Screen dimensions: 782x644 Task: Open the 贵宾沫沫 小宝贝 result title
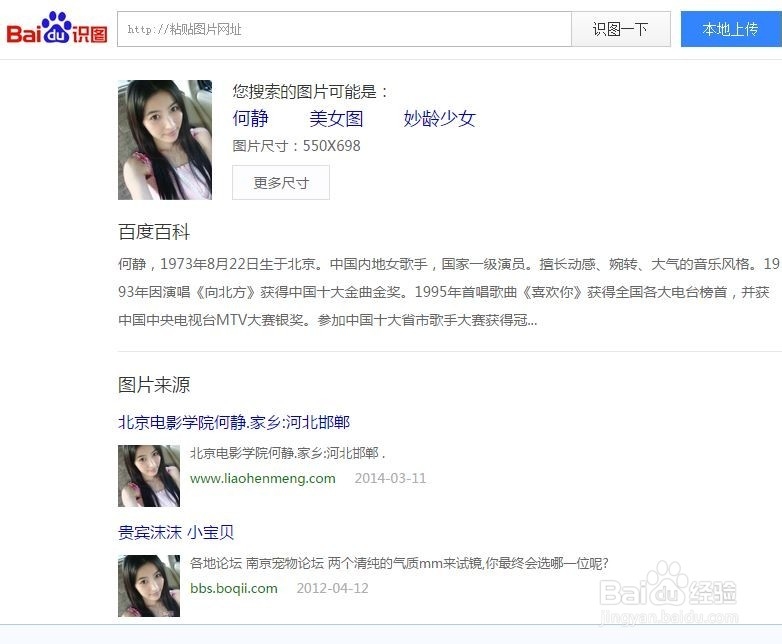pos(176,532)
